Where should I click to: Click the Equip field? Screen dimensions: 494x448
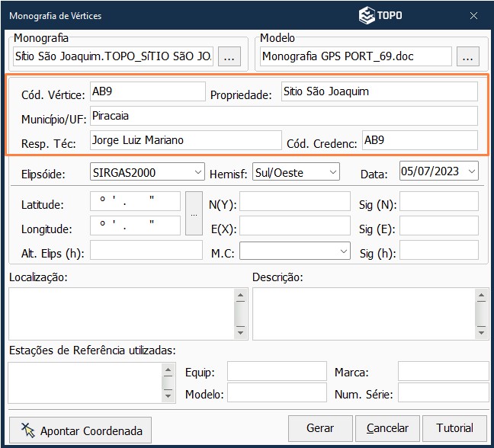(277, 371)
